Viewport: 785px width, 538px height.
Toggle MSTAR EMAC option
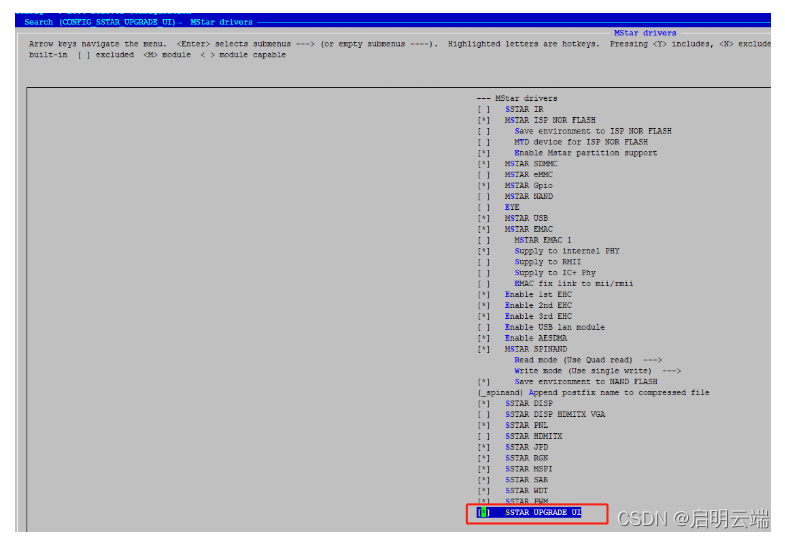click(x=484, y=229)
